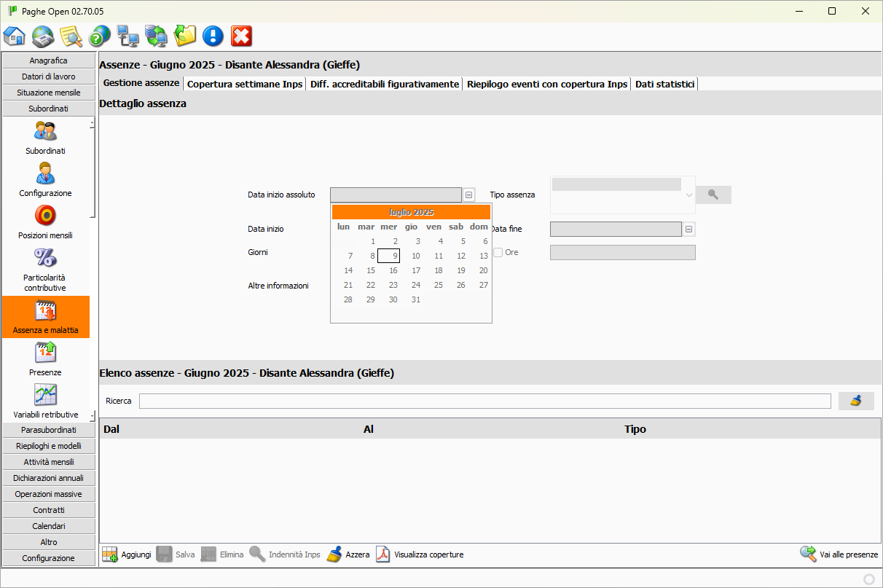
Task: Select Particolarità contributive percent icon
Action: (x=45, y=259)
